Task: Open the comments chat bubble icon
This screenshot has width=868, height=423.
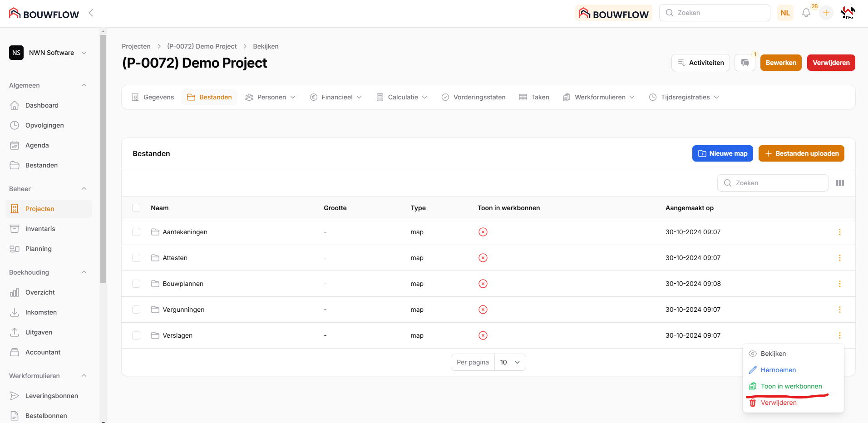Action: [x=745, y=63]
